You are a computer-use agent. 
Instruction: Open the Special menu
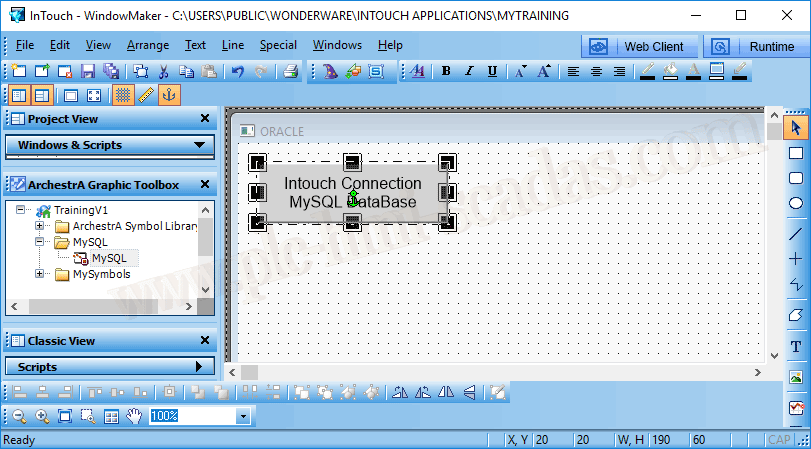click(x=278, y=45)
